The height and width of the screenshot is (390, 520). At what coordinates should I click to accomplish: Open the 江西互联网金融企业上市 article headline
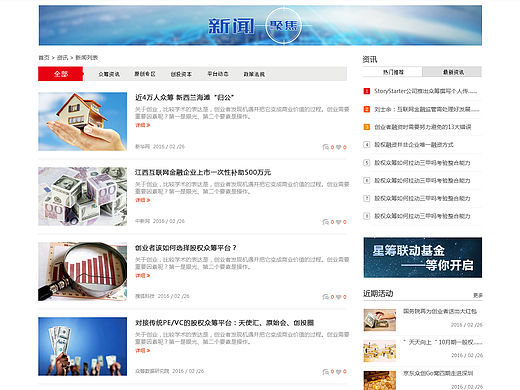point(203,172)
